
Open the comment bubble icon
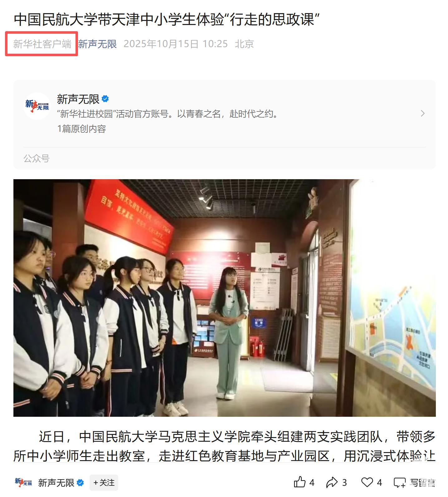tap(400, 483)
